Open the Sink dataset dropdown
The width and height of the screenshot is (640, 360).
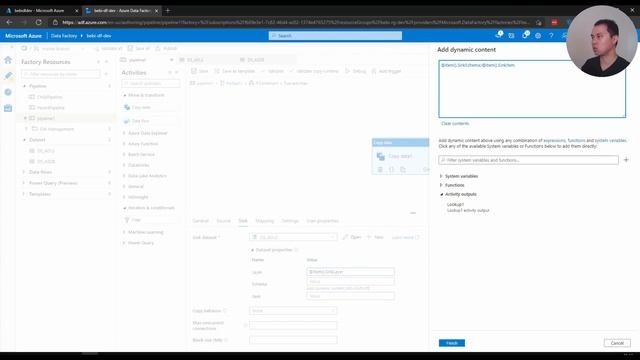tap(293, 237)
